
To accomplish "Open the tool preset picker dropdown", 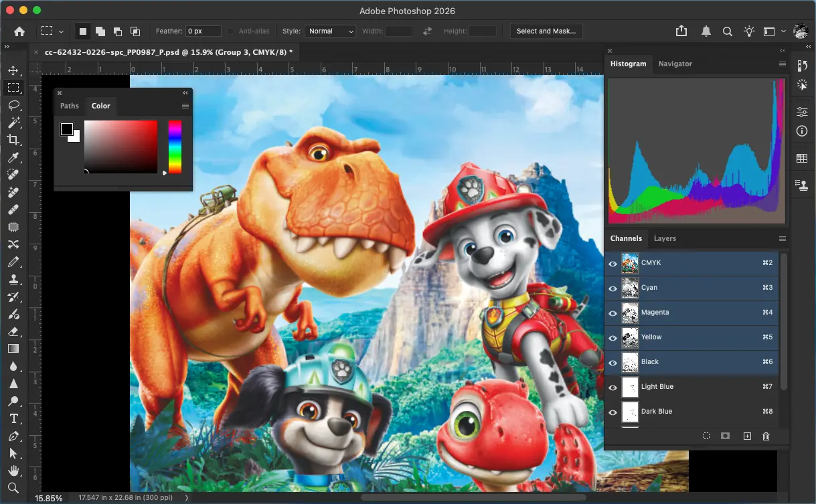I will tap(62, 31).
